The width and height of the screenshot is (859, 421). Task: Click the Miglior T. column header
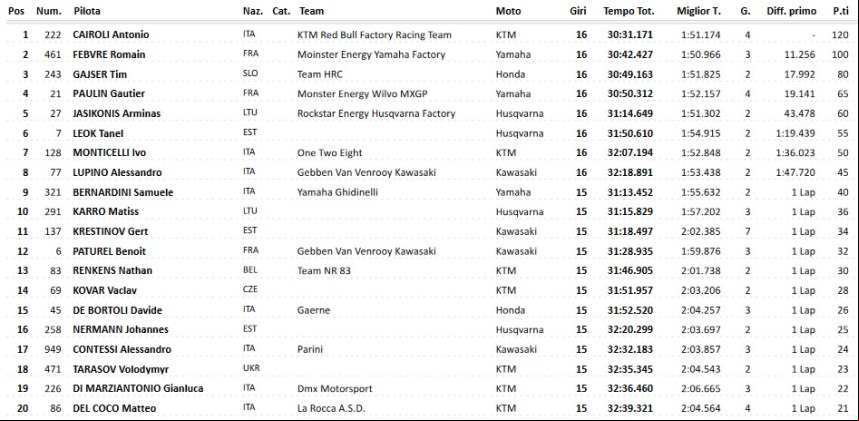699,11
